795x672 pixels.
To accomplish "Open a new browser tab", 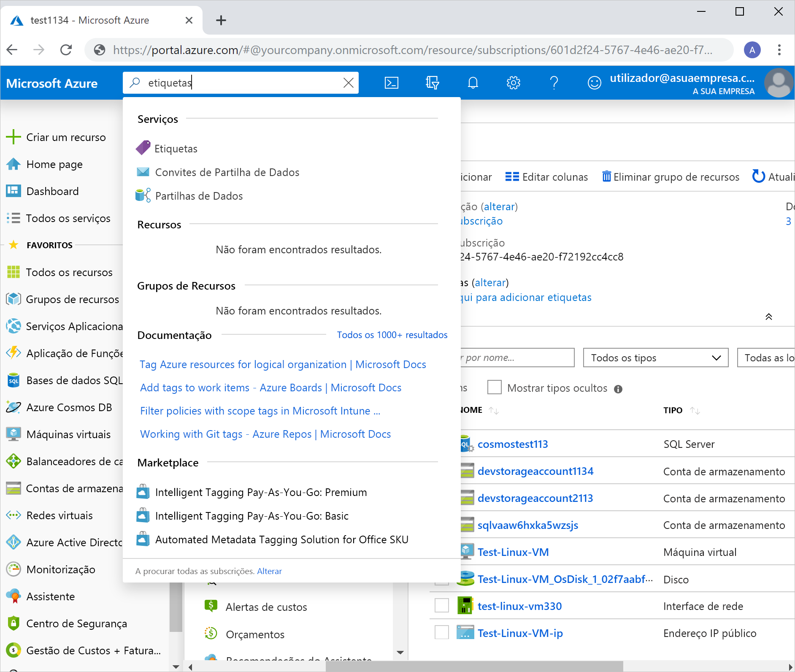I will (221, 20).
